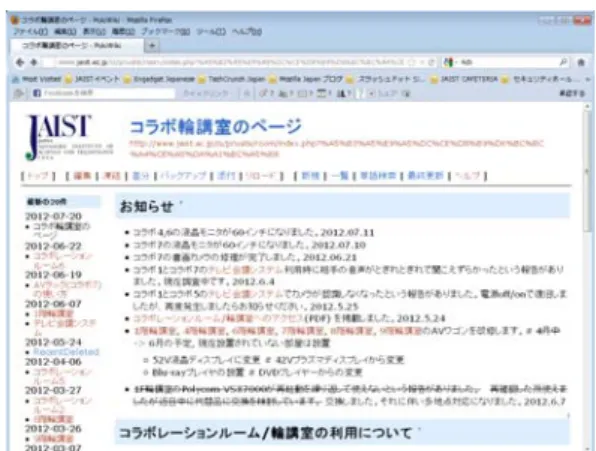The image size is (596, 451).
Task: Open the Mozilla Japan ブログ bookmark
Action: coord(306,79)
